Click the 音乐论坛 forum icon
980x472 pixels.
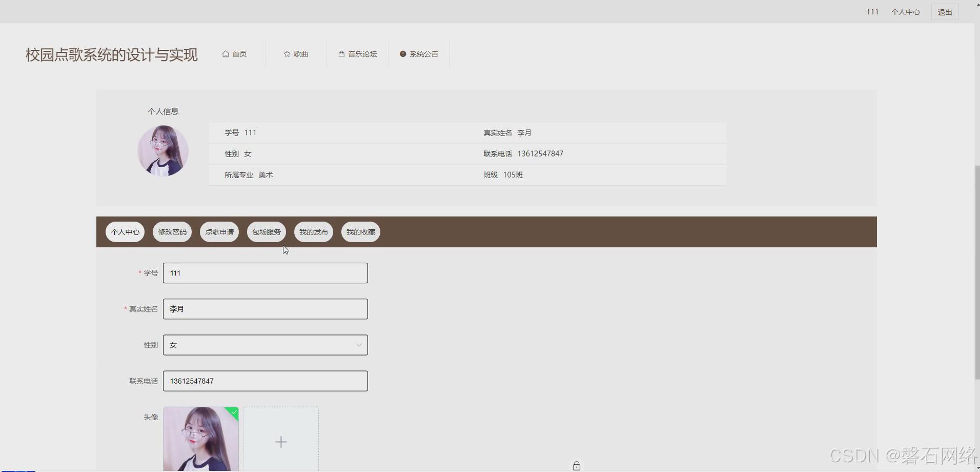(x=341, y=54)
